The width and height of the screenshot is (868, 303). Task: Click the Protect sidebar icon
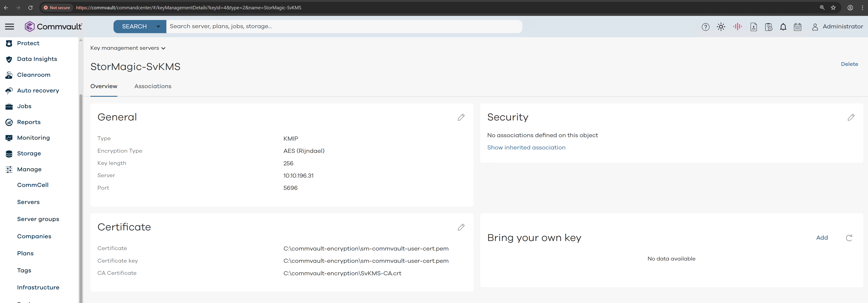[x=9, y=43]
